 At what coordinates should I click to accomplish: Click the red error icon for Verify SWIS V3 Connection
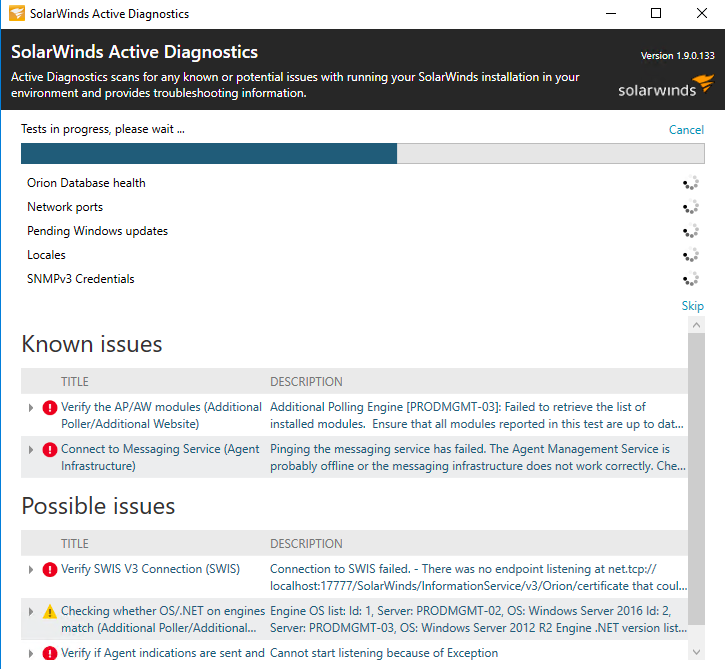[x=49, y=569]
